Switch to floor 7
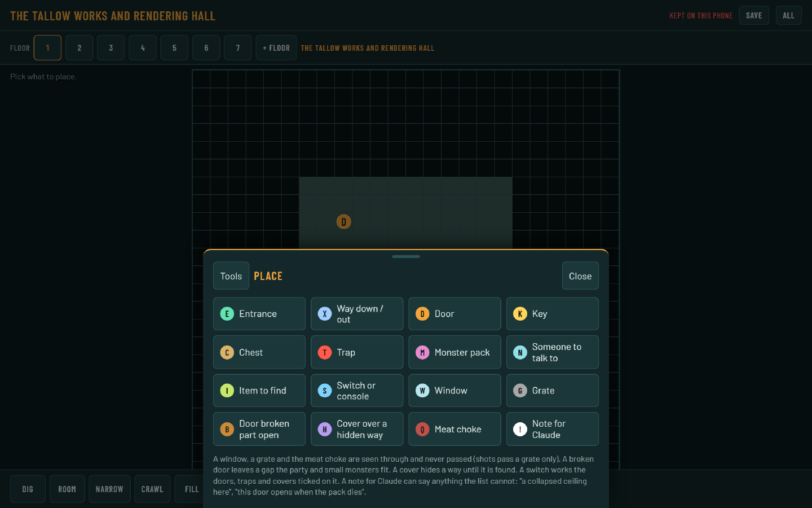The width and height of the screenshot is (812, 508). click(238, 48)
